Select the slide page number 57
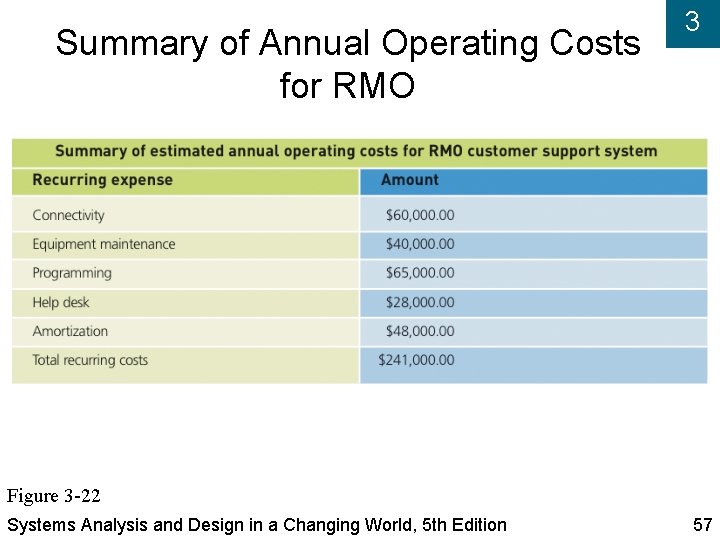The image size is (720, 540). (x=702, y=525)
